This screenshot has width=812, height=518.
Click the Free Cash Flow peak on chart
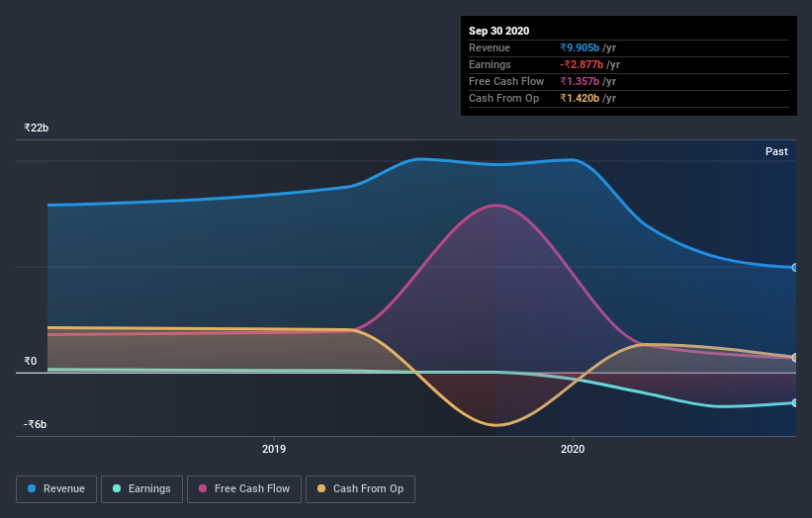496,206
